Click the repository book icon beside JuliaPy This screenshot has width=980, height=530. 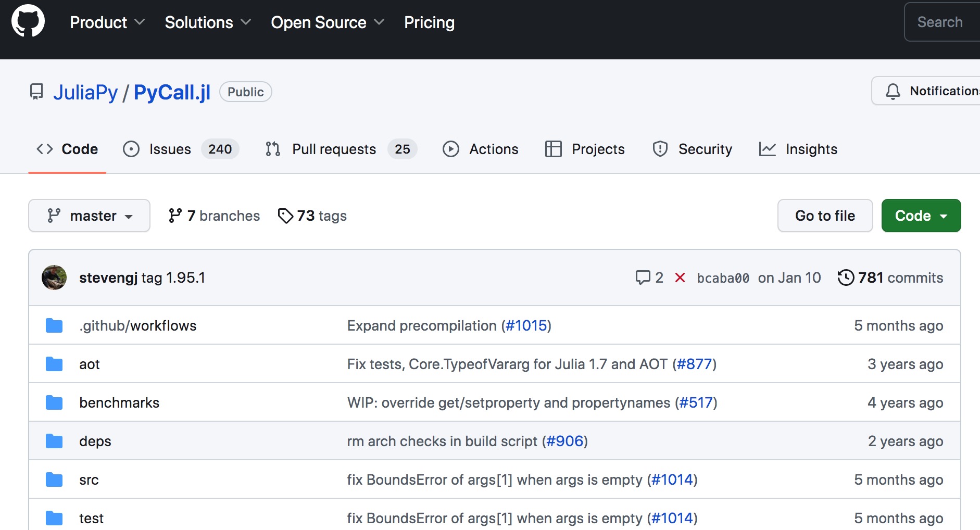(x=36, y=92)
